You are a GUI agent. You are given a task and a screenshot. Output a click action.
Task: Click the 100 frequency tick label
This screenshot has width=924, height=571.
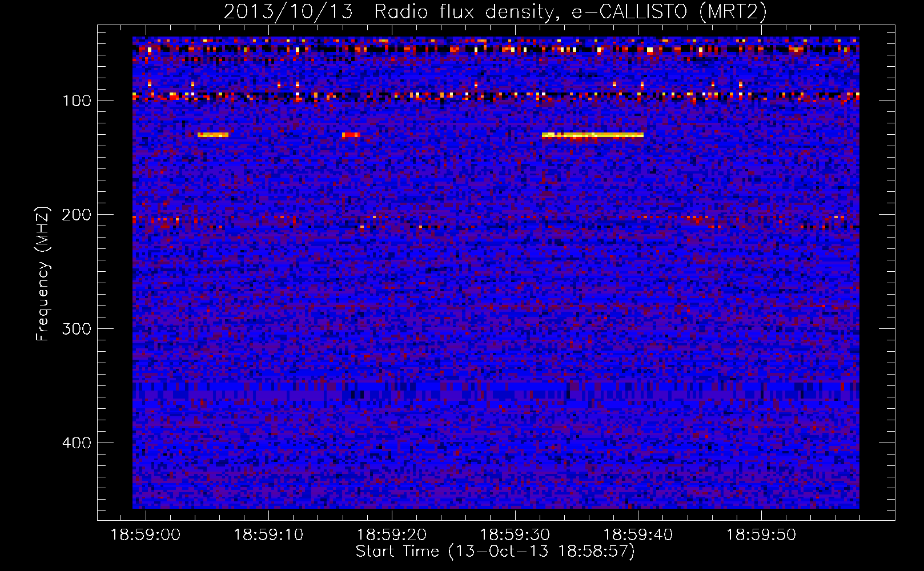pyautogui.click(x=77, y=101)
